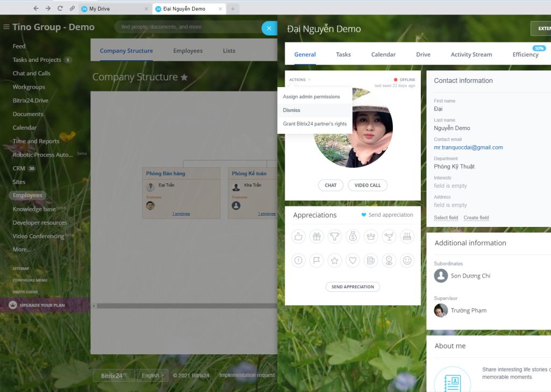The width and height of the screenshot is (551, 392).
Task: Open the Tasks profile tab
Action: [343, 54]
